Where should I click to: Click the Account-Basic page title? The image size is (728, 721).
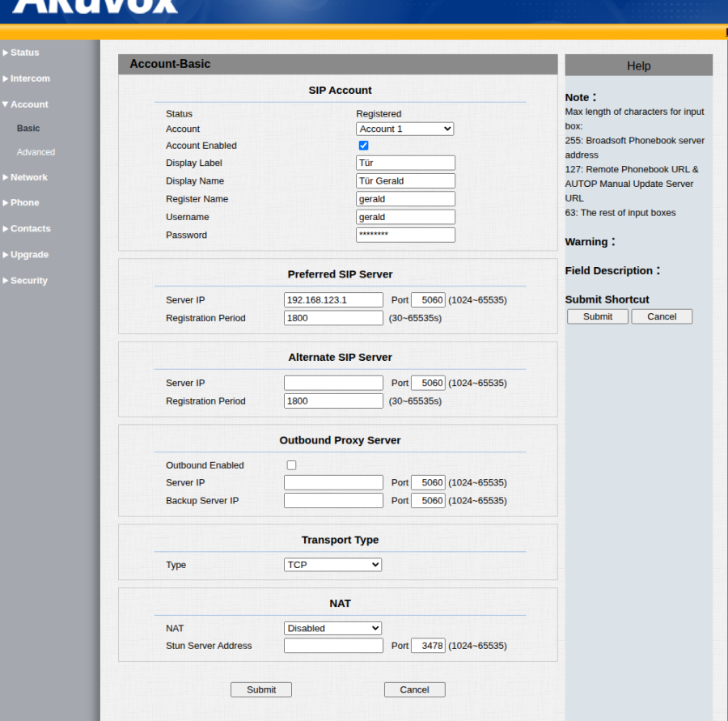click(x=170, y=64)
